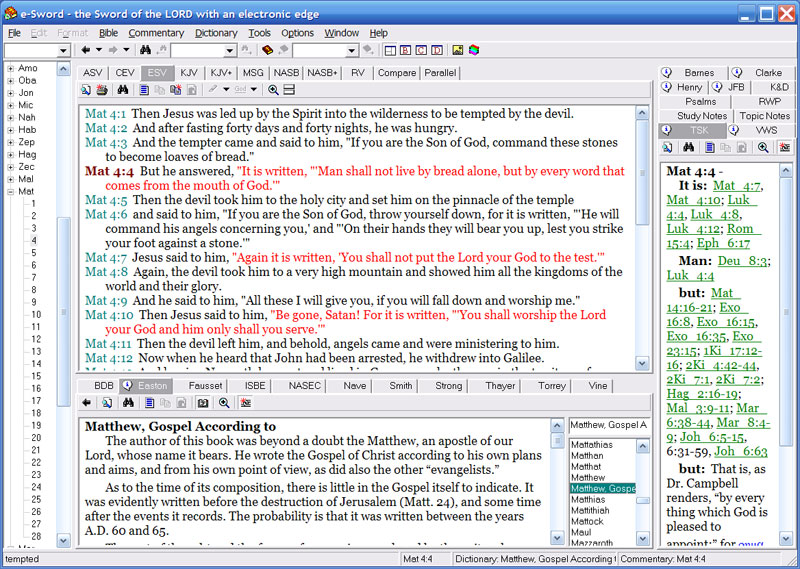Select 'Matthias' in the dictionary topic list
Viewport: 800px width, 569px height.
click(x=588, y=500)
